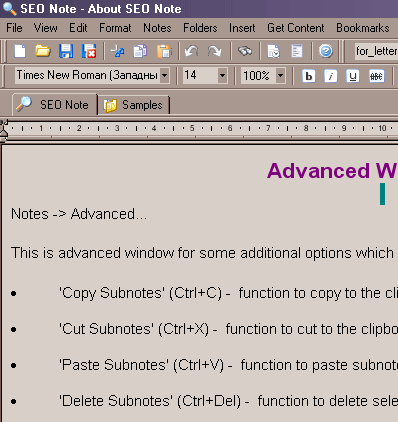Click the 'Advanced W' purple heading

[332, 171]
